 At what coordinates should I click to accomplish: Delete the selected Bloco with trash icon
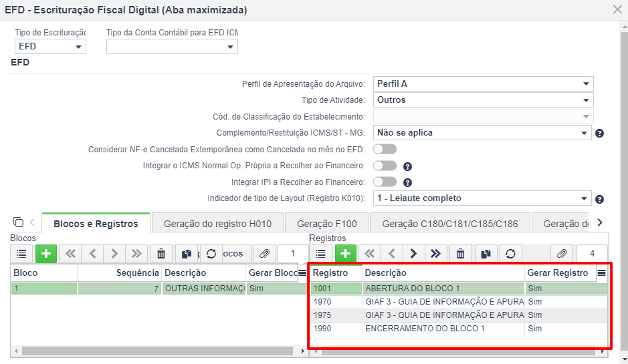[x=161, y=254]
